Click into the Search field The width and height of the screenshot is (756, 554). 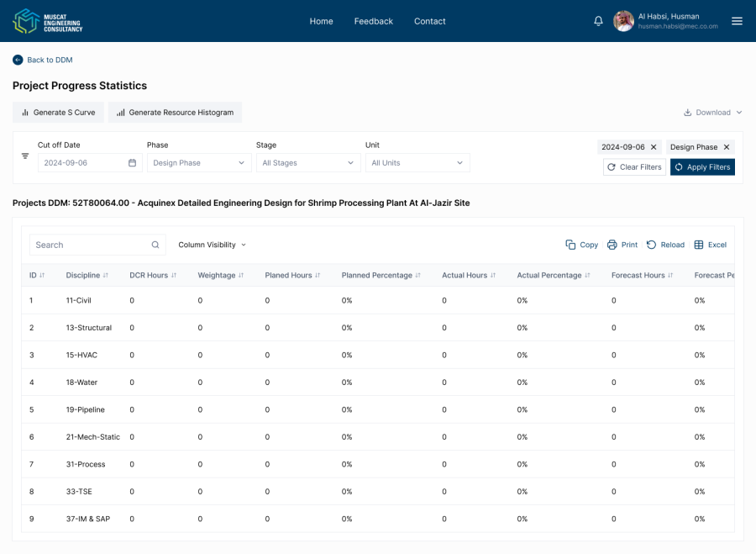[98, 245]
